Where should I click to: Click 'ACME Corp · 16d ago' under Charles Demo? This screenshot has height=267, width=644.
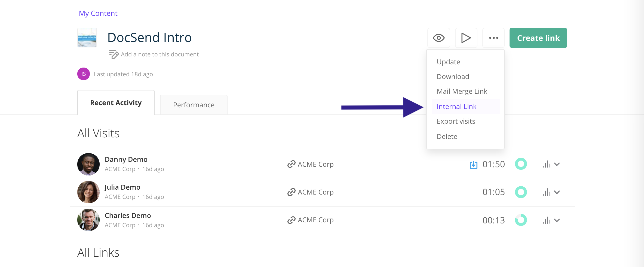coord(134,225)
